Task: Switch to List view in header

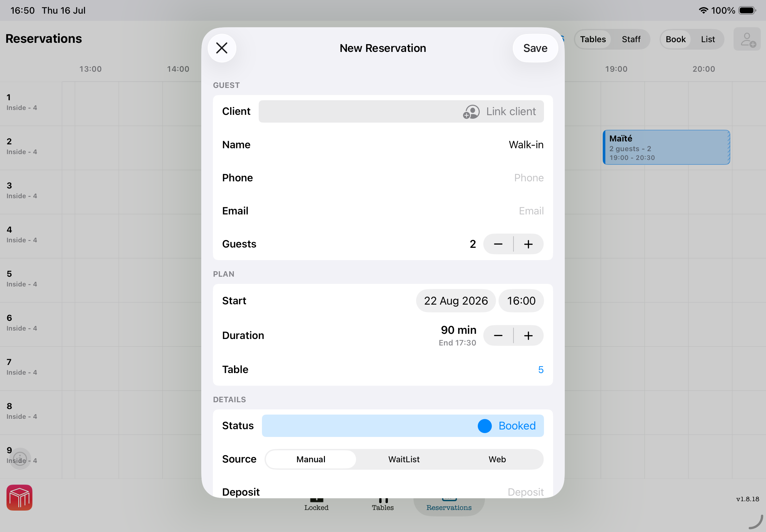Action: pos(708,39)
